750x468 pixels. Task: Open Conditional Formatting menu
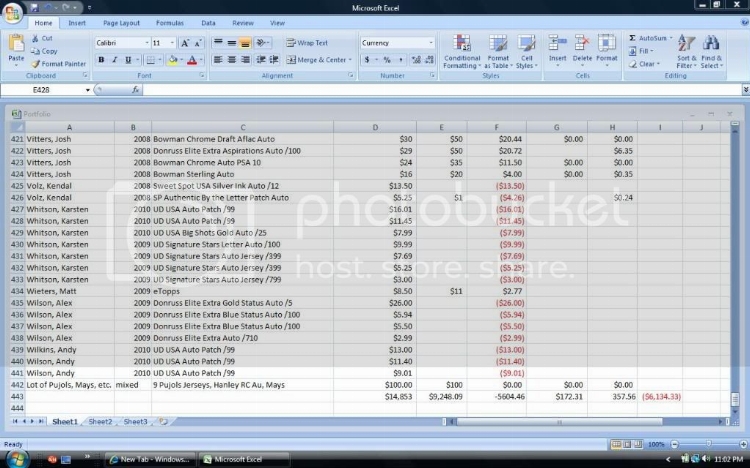(462, 52)
